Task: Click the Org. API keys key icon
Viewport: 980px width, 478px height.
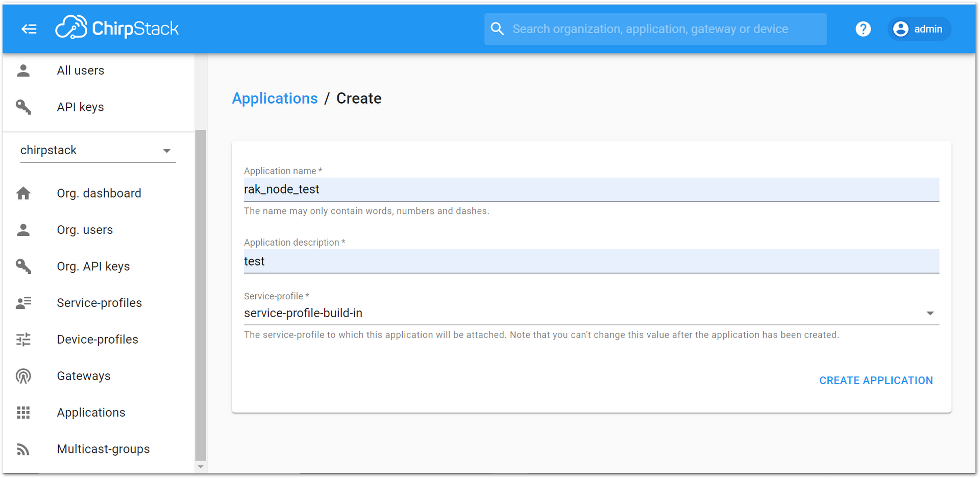Action: 23,267
